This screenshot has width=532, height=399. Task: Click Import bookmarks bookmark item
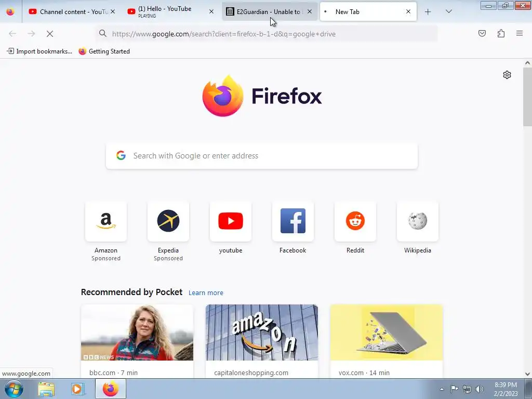pos(39,51)
